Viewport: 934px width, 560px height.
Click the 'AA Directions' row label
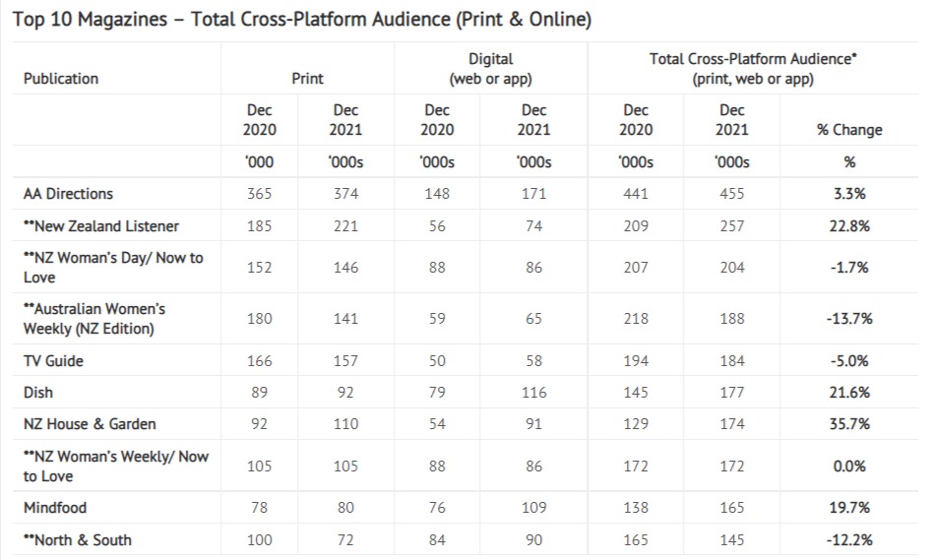[x=68, y=194]
